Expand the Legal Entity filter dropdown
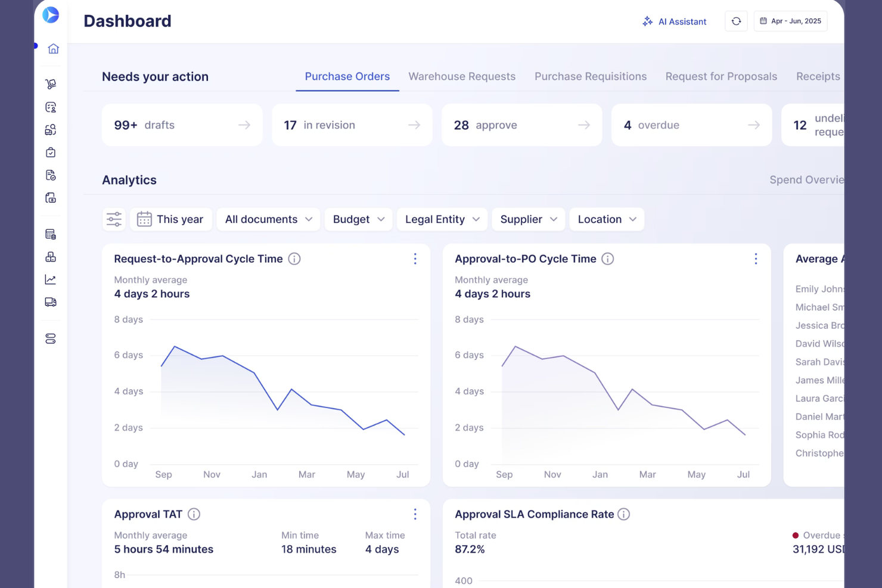882x588 pixels. click(x=442, y=219)
